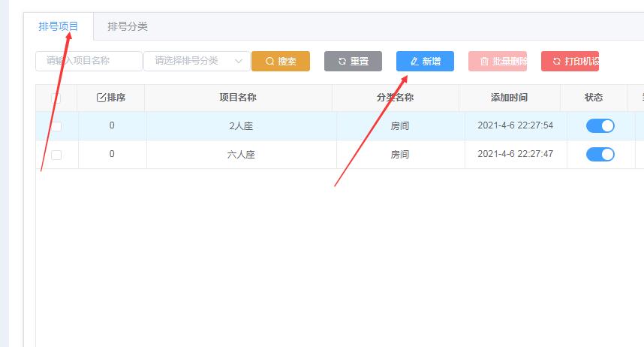Switch to the 排号项目 tab
The image size is (644, 347).
[x=58, y=26]
